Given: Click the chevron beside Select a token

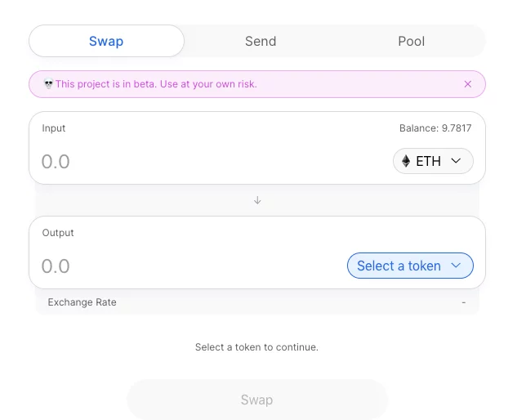Looking at the screenshot, I should click(x=457, y=266).
